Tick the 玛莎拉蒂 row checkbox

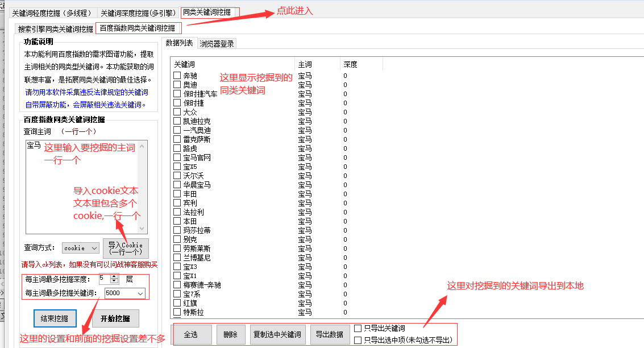click(177, 230)
